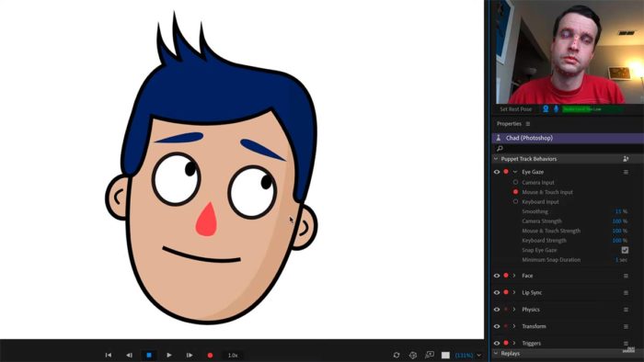The height and width of the screenshot is (362, 644).
Task: Click the puppet's red nose in scene
Action: click(206, 220)
